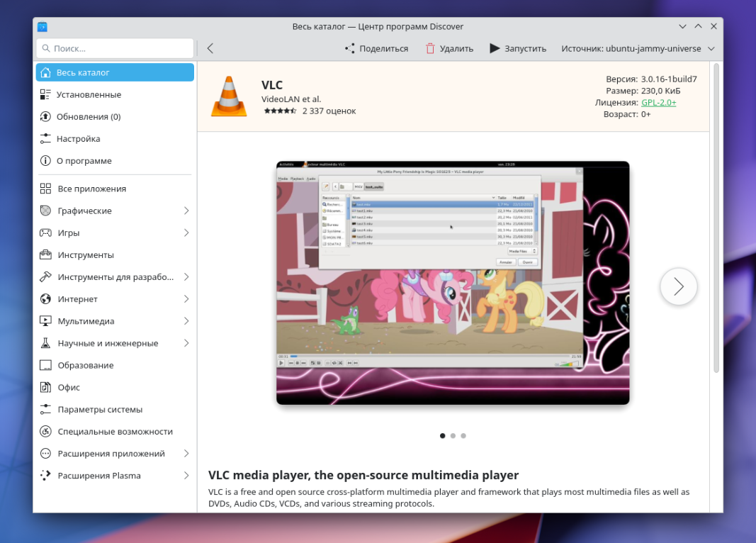This screenshot has height=543, width=756.
Task: Open the Настройка section
Action: point(115,139)
